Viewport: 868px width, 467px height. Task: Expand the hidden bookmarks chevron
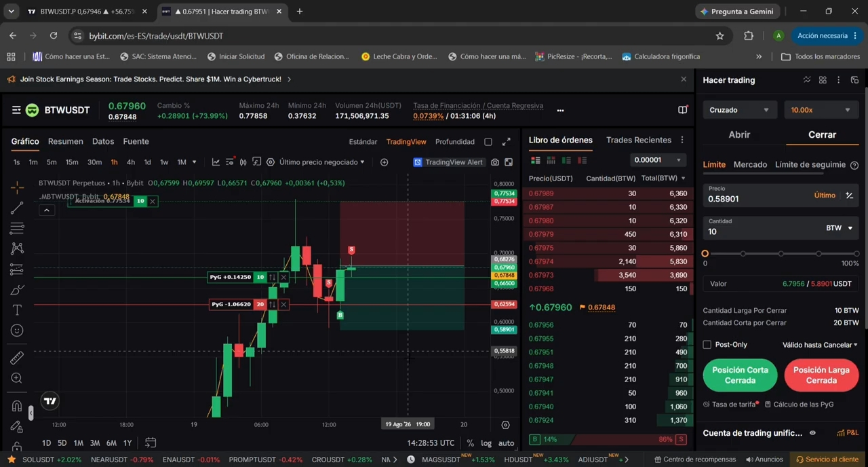click(x=759, y=56)
